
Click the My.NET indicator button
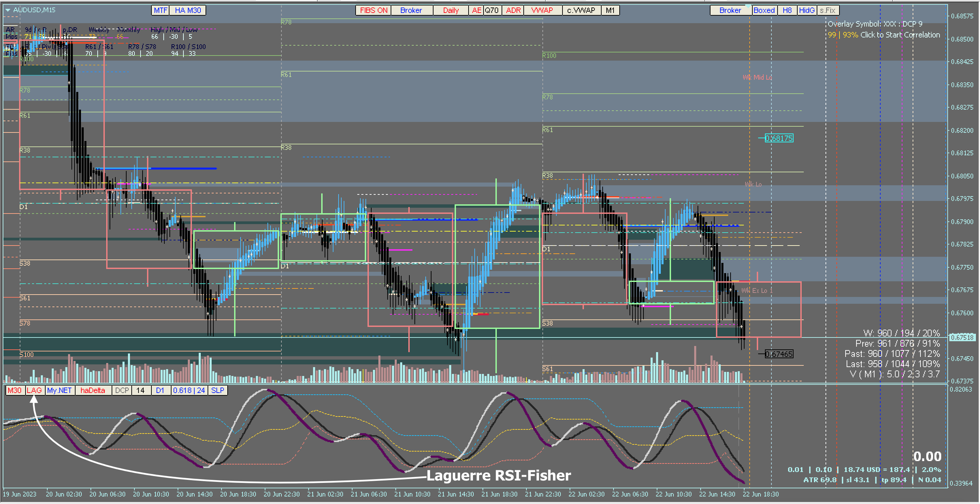click(59, 390)
